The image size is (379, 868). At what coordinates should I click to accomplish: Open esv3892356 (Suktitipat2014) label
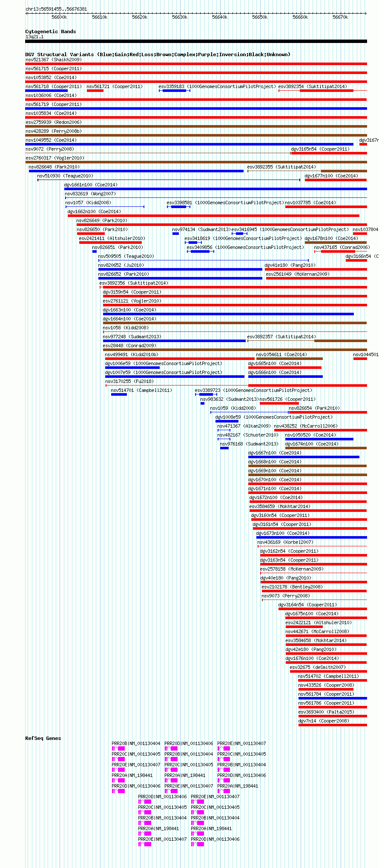point(134,283)
